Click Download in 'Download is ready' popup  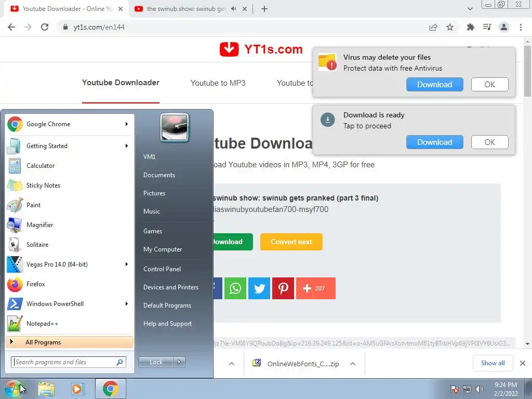click(x=435, y=142)
